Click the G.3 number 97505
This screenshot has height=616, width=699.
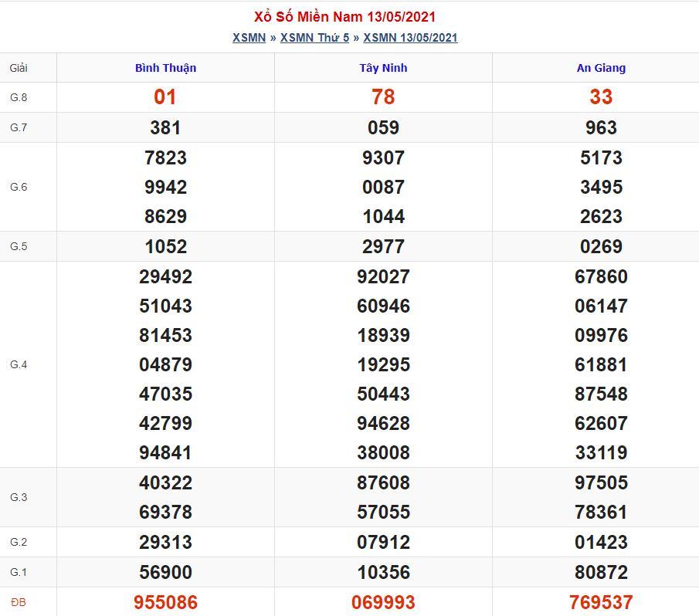pos(601,482)
